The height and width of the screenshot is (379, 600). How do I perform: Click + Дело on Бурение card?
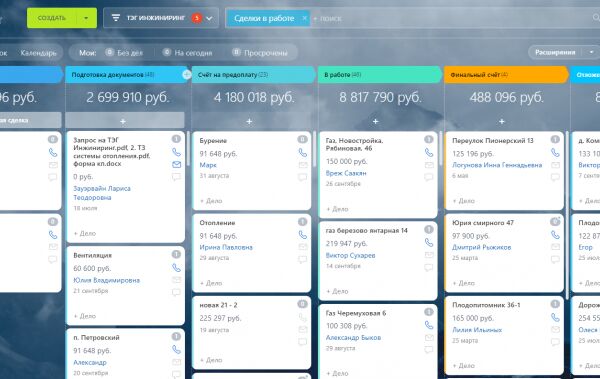211,201
